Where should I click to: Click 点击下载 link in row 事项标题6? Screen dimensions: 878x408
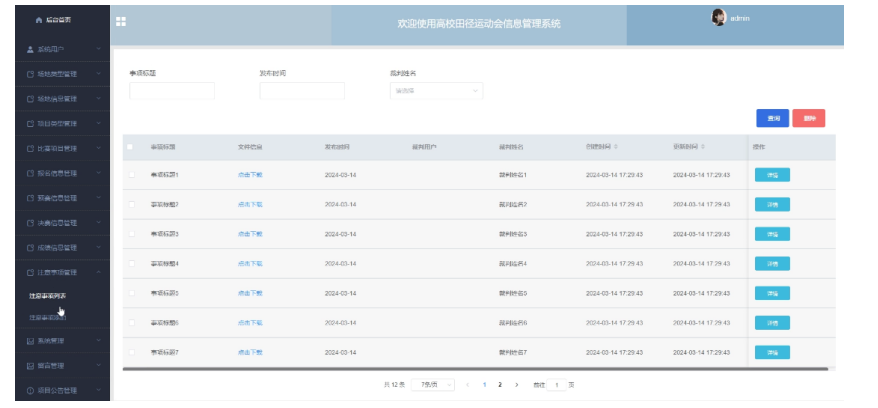coord(250,323)
